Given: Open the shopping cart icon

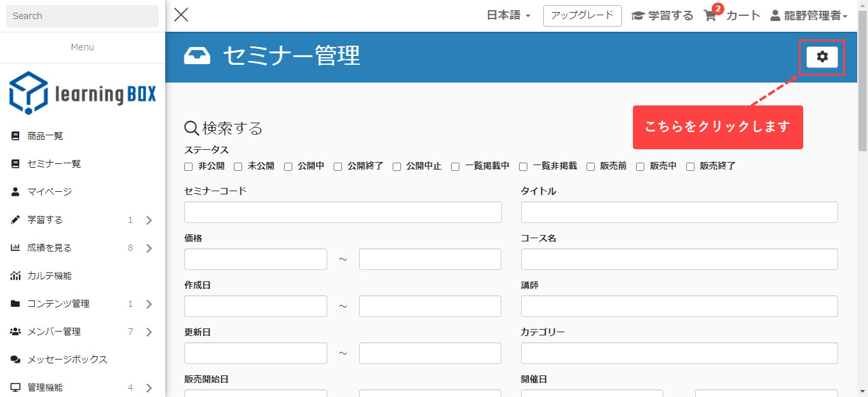Looking at the screenshot, I should pyautogui.click(x=710, y=16).
